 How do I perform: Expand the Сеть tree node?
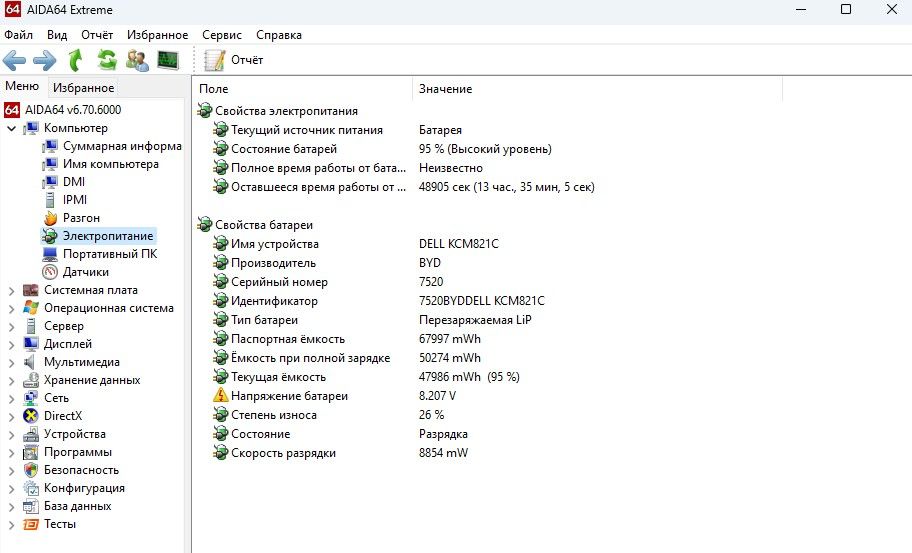click(12, 399)
